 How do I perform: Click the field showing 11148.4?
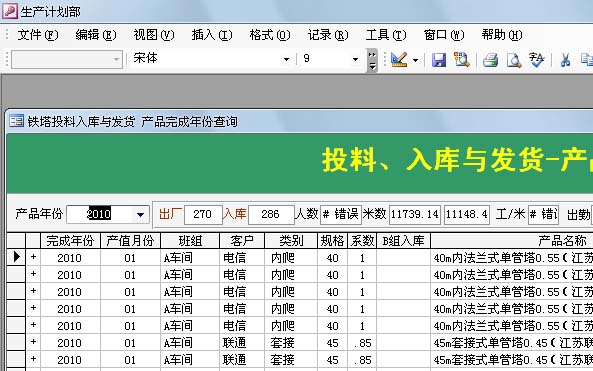[467, 214]
